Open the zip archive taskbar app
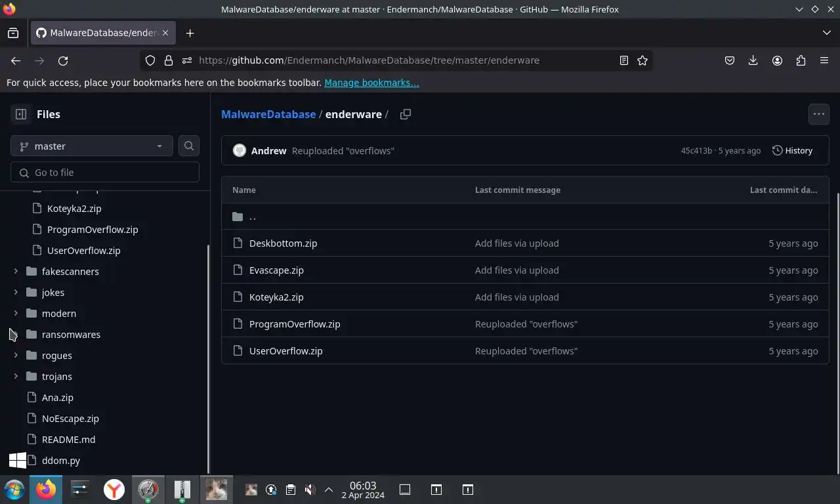The image size is (840, 504). pyautogui.click(x=182, y=490)
